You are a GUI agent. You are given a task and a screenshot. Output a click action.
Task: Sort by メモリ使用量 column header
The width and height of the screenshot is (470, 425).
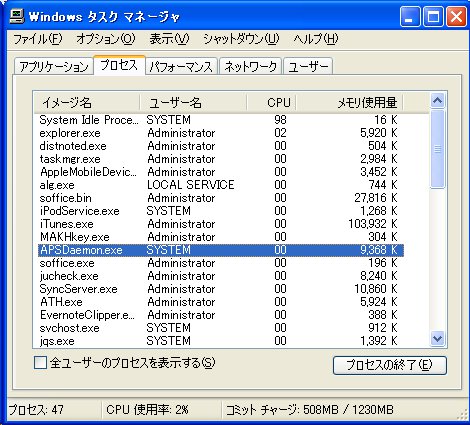coord(349,103)
